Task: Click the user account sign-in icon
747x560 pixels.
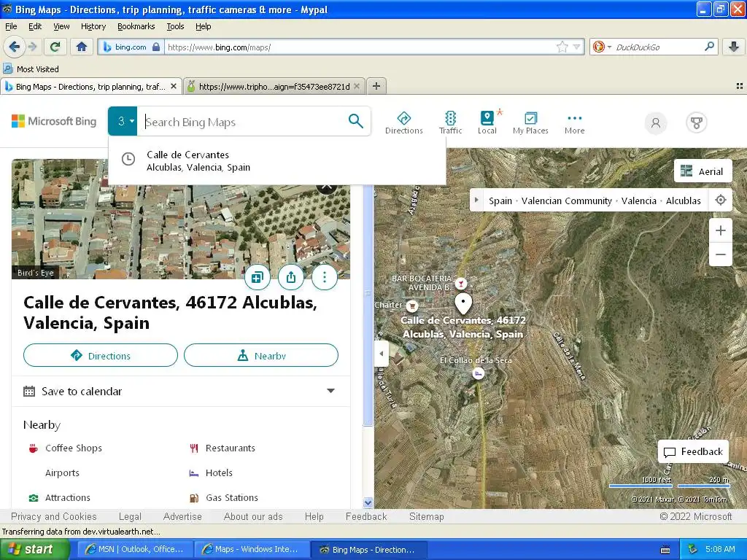Action: [656, 122]
